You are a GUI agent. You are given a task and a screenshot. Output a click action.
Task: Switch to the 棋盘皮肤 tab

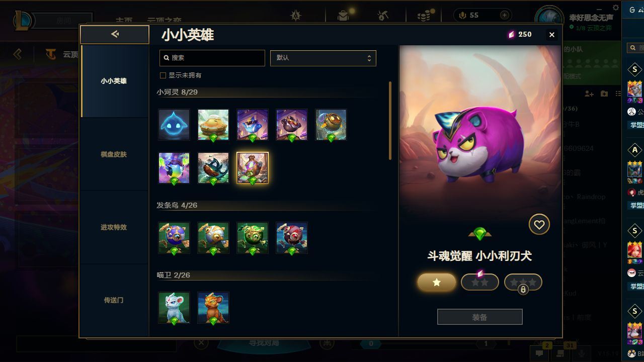(114, 154)
